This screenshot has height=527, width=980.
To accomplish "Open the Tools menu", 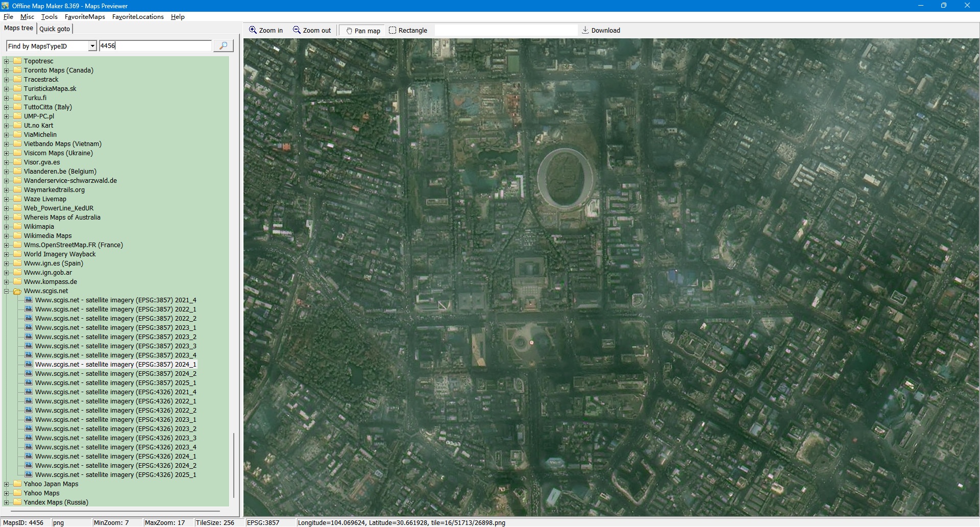I will (50, 17).
